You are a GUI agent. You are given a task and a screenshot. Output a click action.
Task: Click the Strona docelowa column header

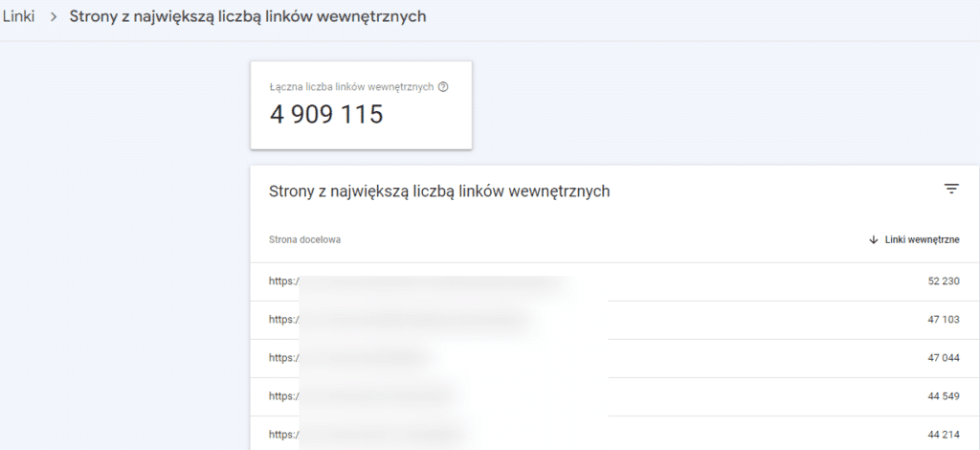304,240
